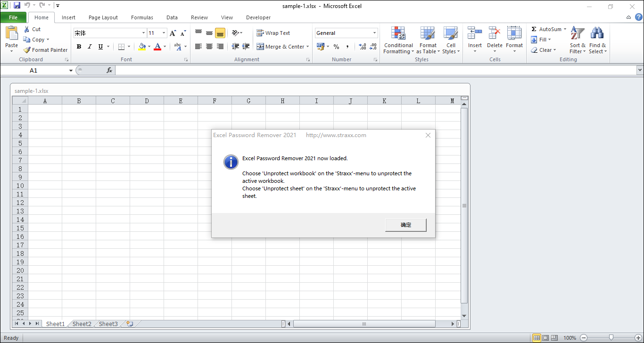
Task: Open the Borders dropdown arrow
Action: click(x=129, y=47)
